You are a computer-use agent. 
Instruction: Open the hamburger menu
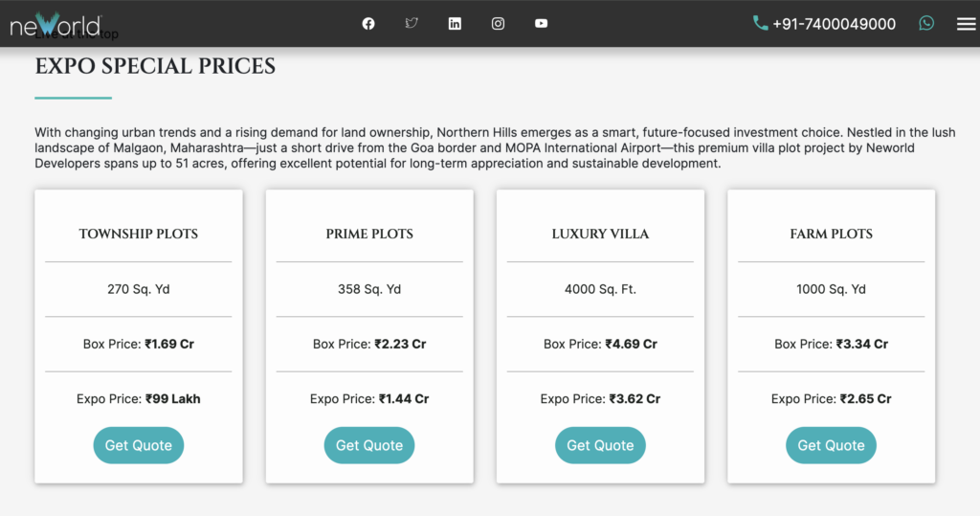pos(966,24)
